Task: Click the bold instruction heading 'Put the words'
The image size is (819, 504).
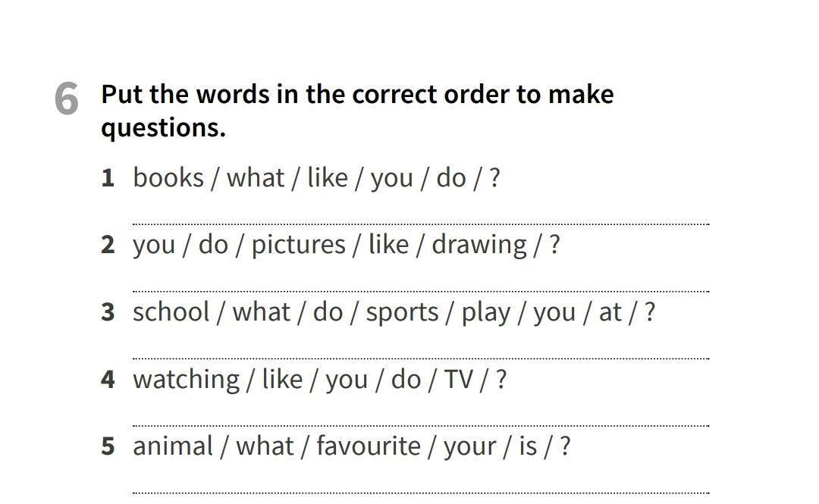Action: pos(356,95)
